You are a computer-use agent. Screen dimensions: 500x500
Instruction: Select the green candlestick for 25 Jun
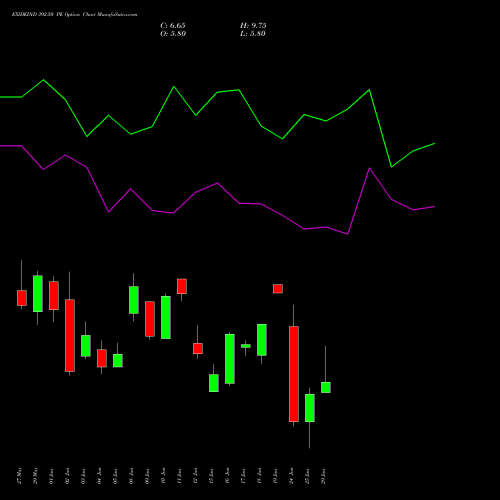pyautogui.click(x=310, y=408)
